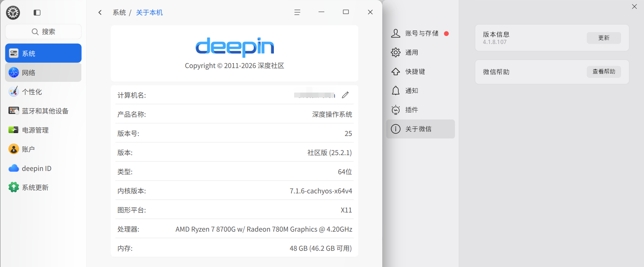Click the back arrow in title bar
Screen dimensions: 644x267
100,13
